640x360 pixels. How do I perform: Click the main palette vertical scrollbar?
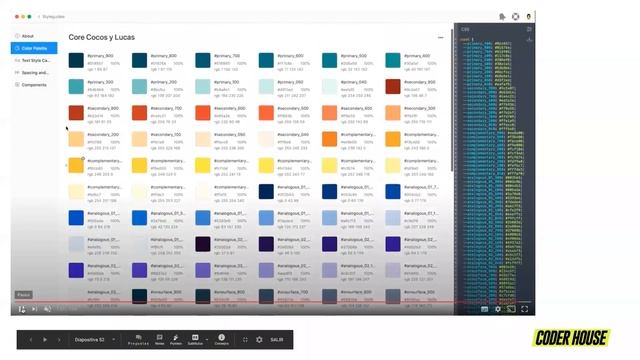coord(451,100)
